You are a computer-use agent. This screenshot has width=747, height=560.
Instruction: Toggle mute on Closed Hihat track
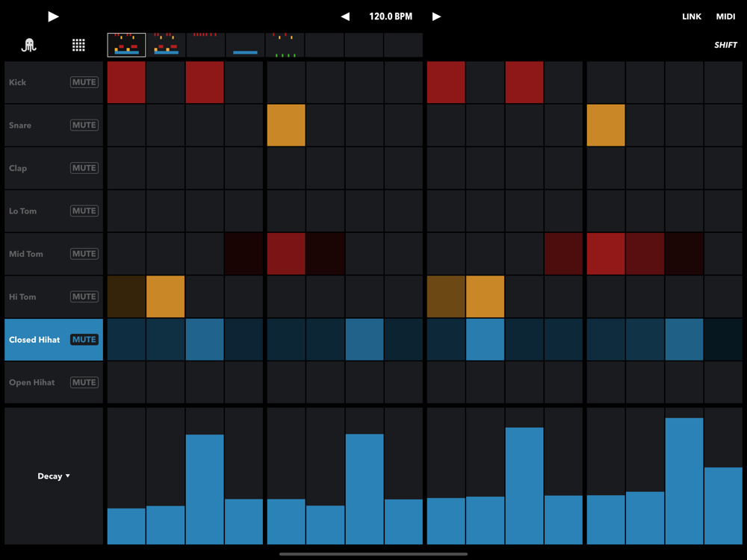[x=84, y=340]
